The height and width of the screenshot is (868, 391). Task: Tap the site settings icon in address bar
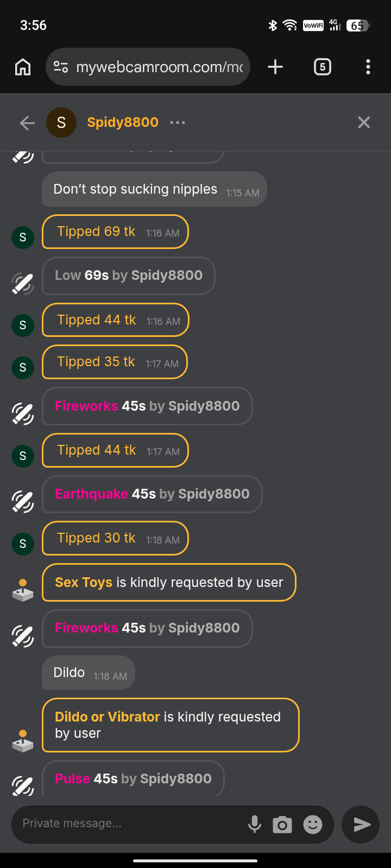(x=61, y=67)
